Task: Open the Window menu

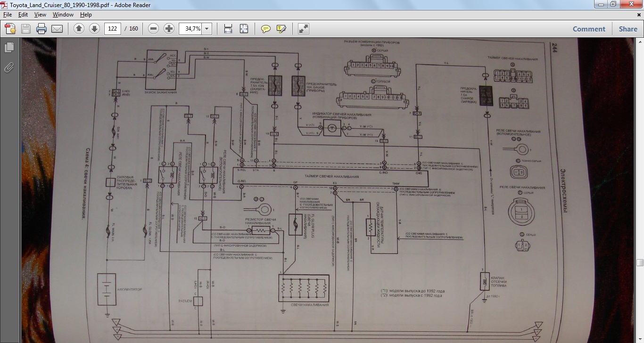Action: pos(63,15)
